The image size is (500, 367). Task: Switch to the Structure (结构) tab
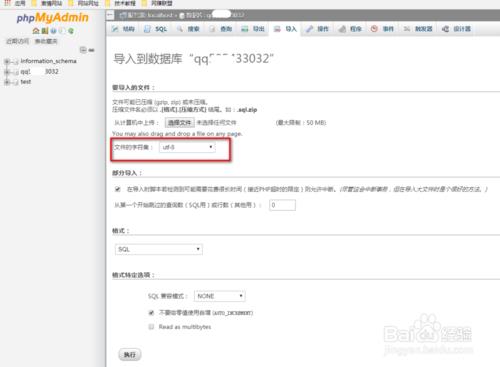tap(123, 29)
